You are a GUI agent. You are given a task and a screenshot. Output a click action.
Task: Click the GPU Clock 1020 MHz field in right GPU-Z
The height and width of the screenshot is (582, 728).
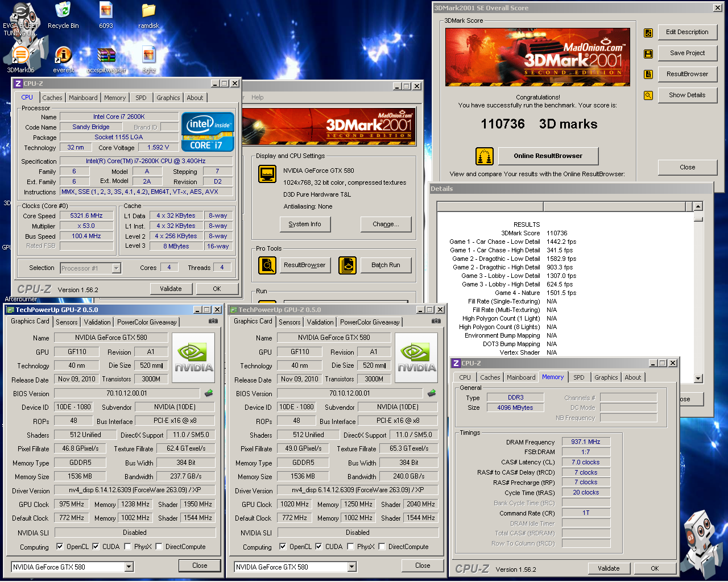click(294, 504)
